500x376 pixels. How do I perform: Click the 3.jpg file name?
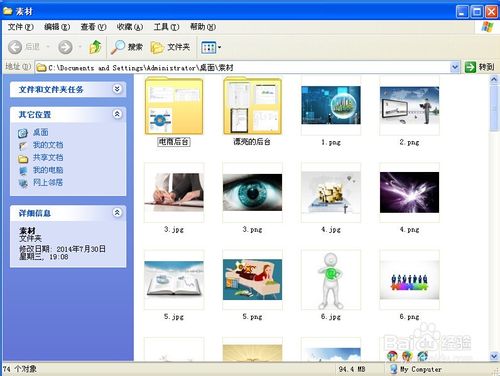click(x=174, y=229)
